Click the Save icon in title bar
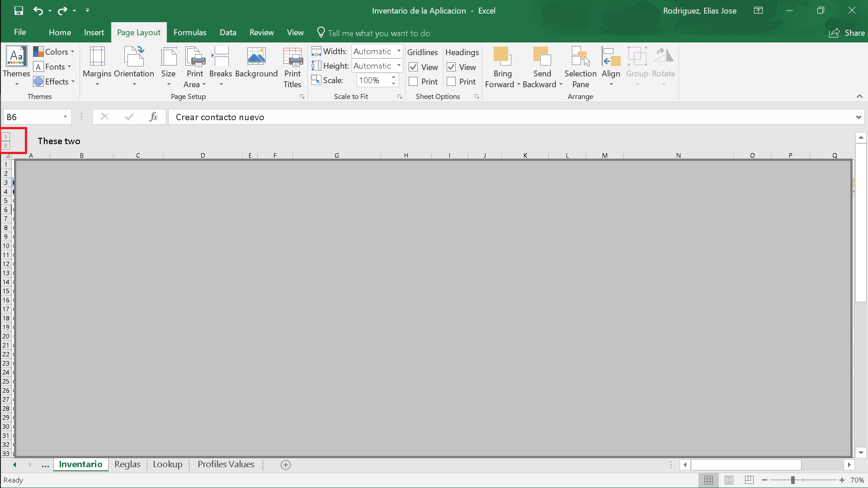Image resolution: width=868 pixels, height=488 pixels. [x=19, y=10]
